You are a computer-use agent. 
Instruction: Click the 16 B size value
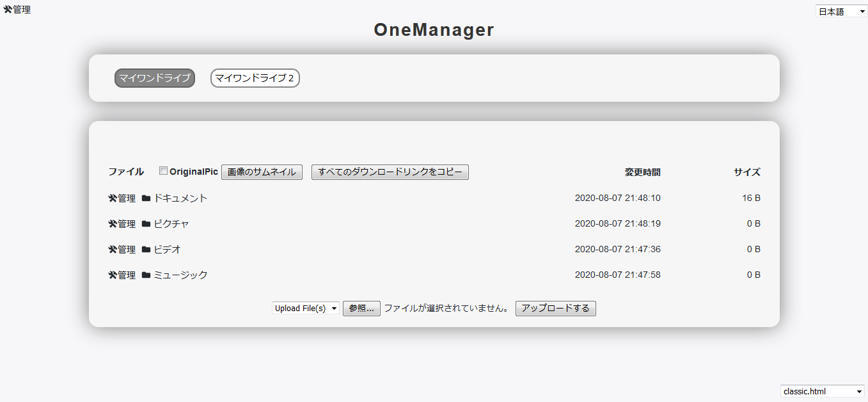(x=752, y=198)
